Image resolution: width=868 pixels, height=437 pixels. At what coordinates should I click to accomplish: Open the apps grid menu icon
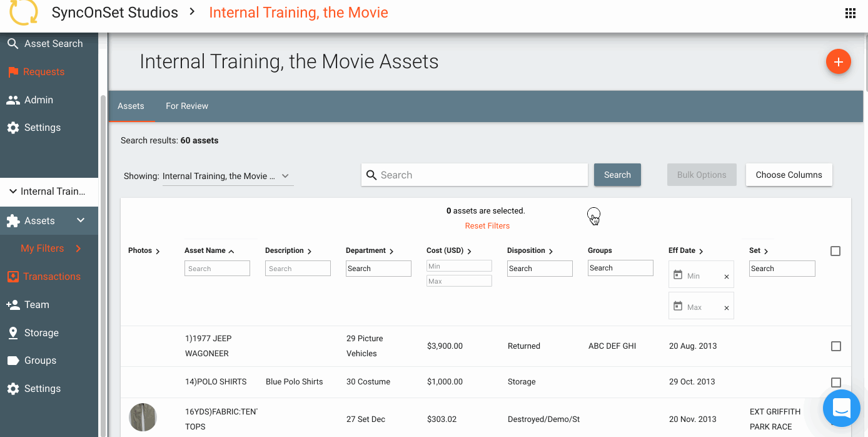click(x=850, y=13)
